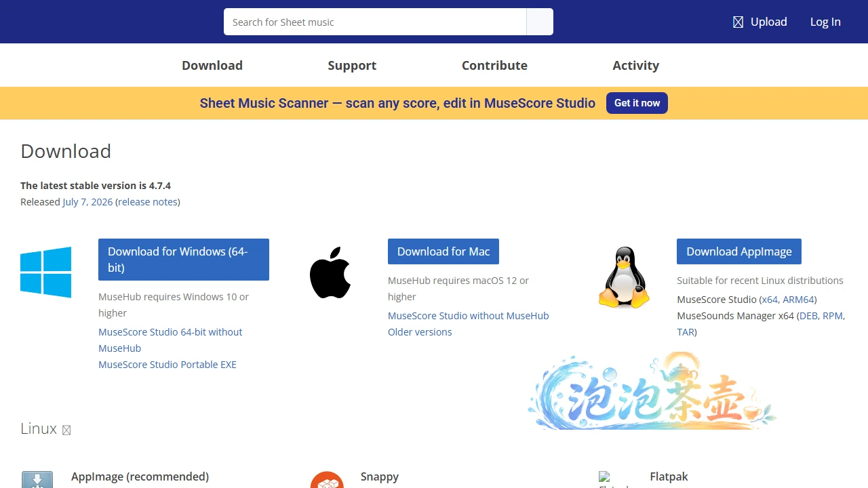Viewport: 868px width, 488px height.
Task: Focus the Search for Sheet music field
Action: pyautogui.click(x=375, y=22)
